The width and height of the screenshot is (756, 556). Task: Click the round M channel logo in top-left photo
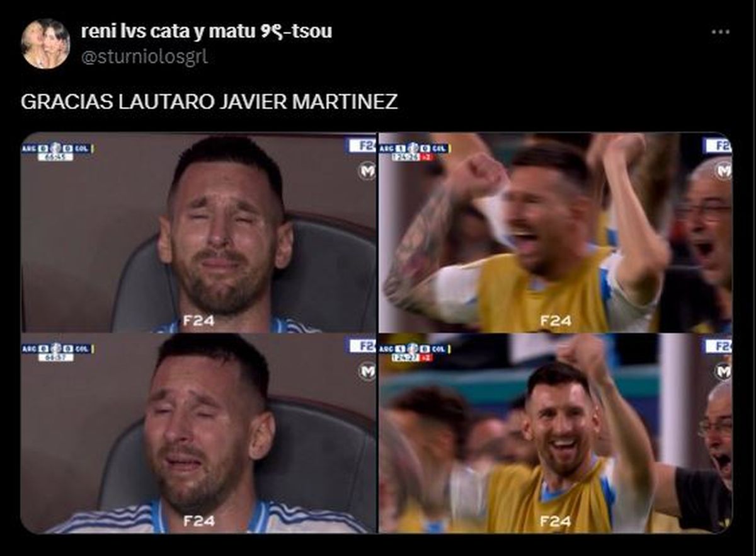[x=367, y=171]
